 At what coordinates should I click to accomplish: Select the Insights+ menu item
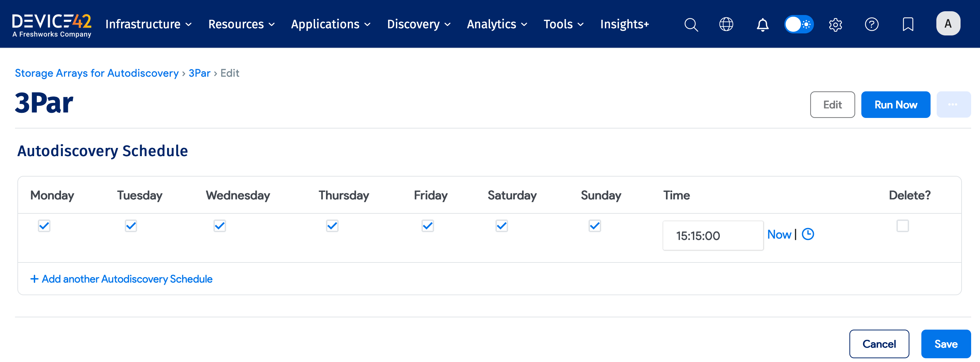(624, 24)
